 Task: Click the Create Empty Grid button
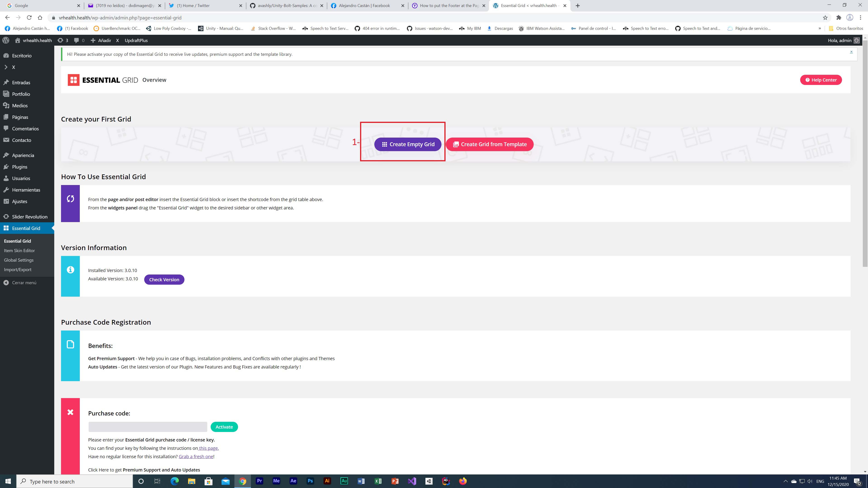click(408, 144)
